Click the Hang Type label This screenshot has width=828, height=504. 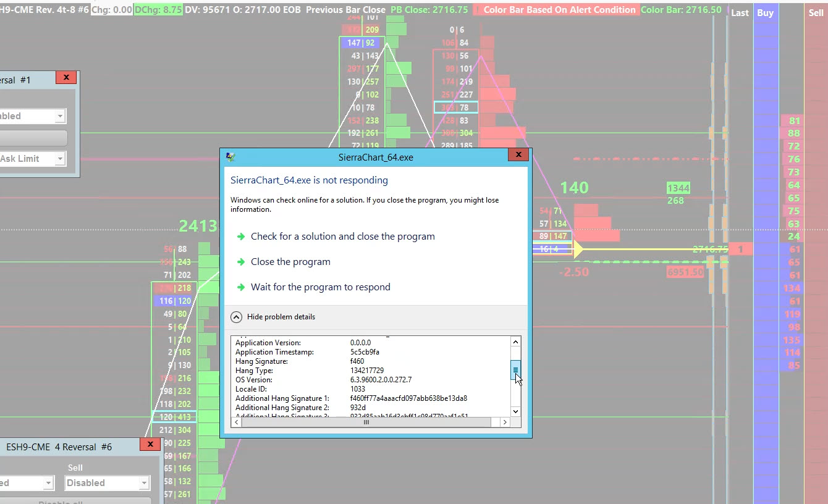tap(254, 371)
